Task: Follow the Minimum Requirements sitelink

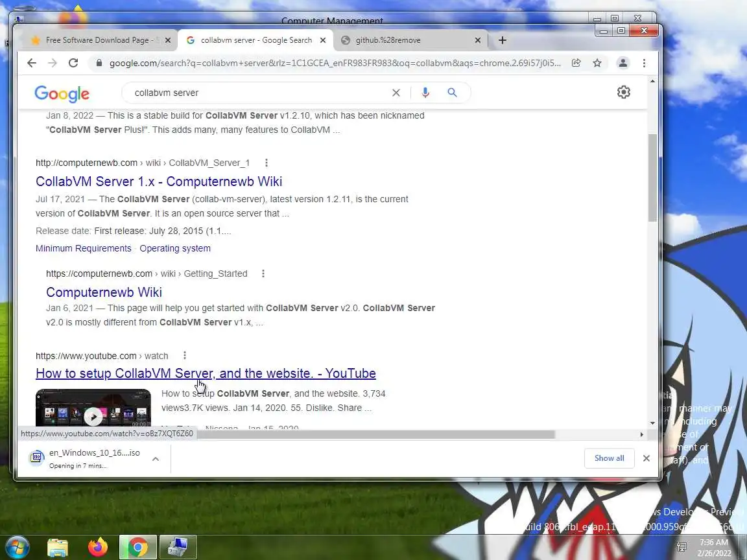Action: [x=84, y=248]
